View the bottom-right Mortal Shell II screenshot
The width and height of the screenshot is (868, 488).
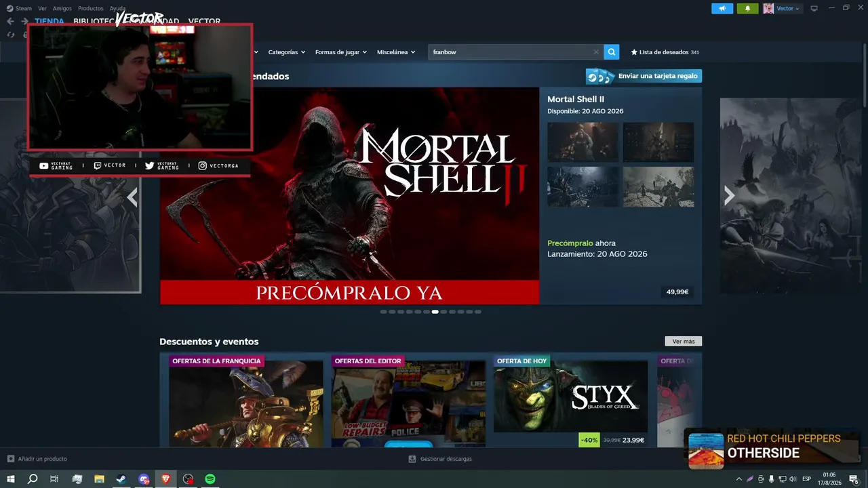tap(658, 186)
